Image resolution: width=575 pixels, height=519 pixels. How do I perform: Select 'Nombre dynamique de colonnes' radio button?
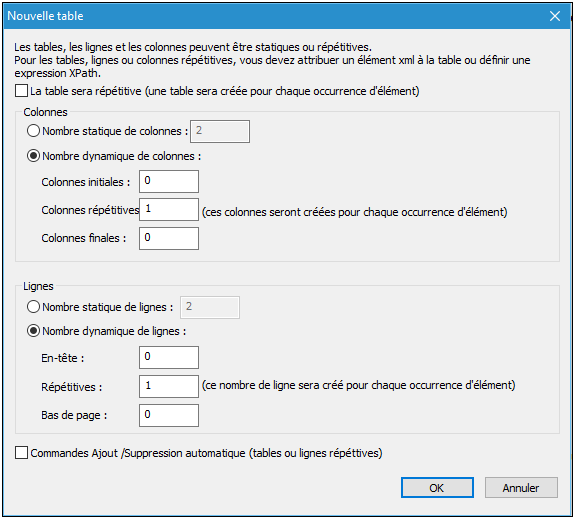[33, 156]
